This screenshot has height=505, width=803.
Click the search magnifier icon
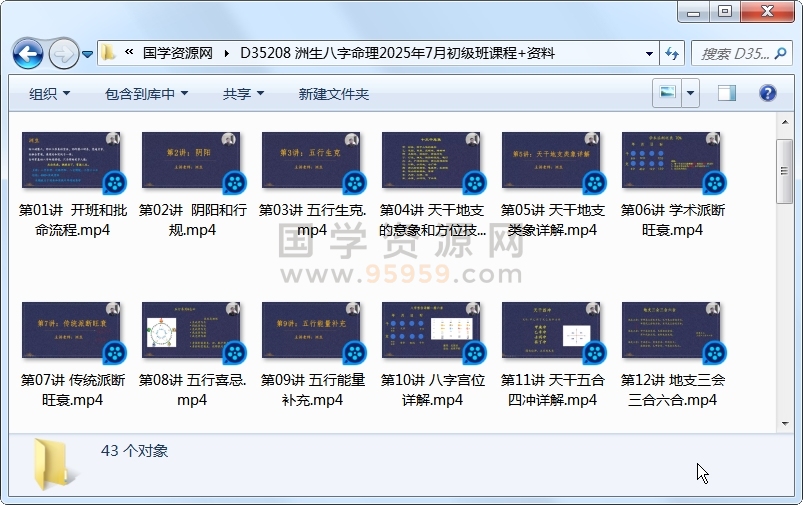780,53
